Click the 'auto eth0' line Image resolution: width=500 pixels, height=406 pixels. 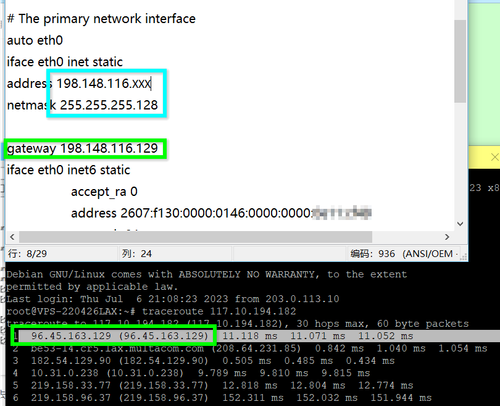[35, 40]
